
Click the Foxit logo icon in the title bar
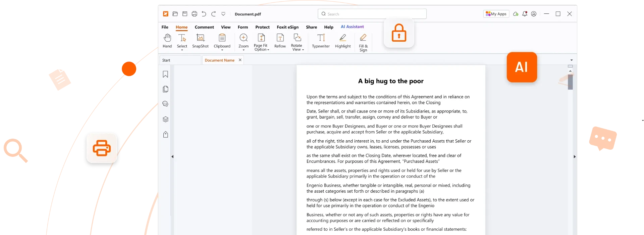coord(166,14)
